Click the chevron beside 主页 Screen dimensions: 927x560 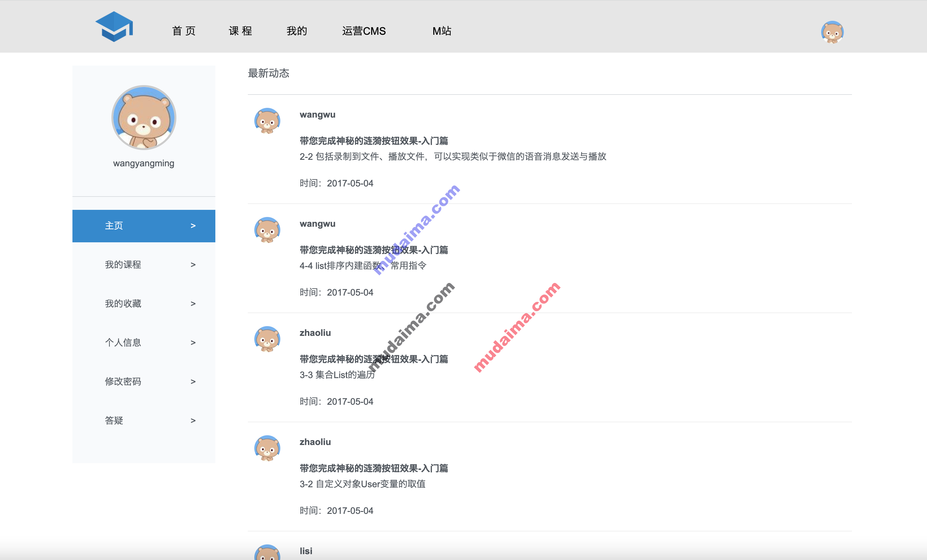[193, 226]
